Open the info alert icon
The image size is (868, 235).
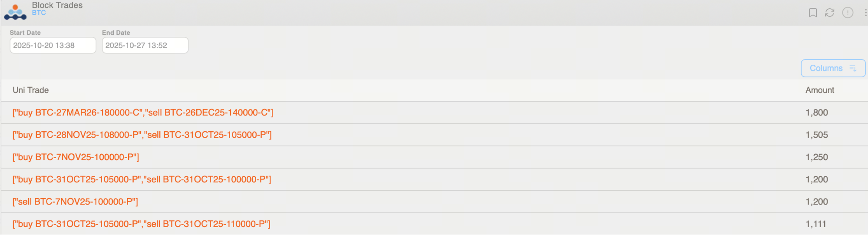point(848,13)
